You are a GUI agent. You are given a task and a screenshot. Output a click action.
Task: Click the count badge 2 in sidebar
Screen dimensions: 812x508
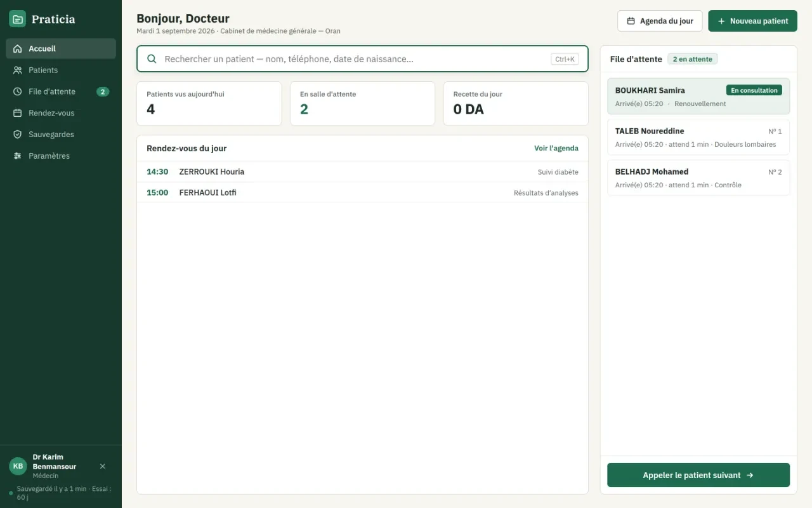(x=103, y=92)
